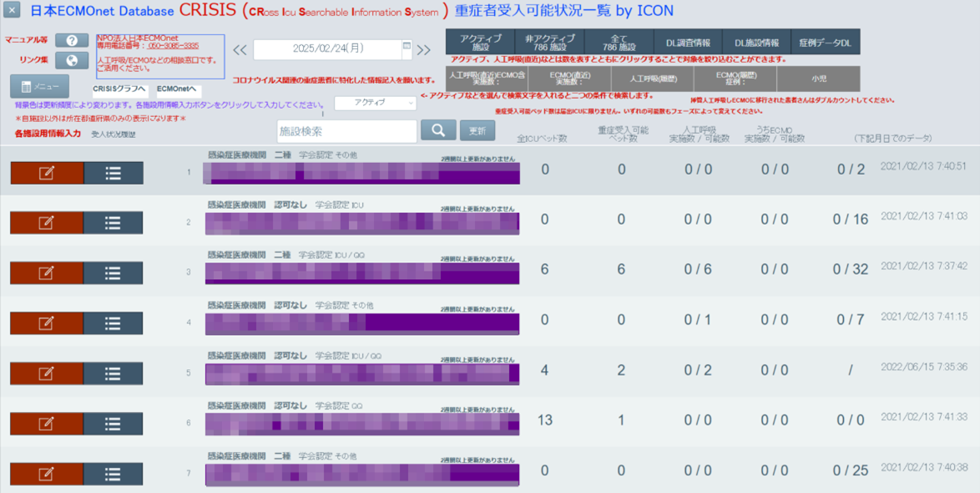Open the link collection globe button
Image resolution: width=980 pixels, height=493 pixels.
point(72,61)
